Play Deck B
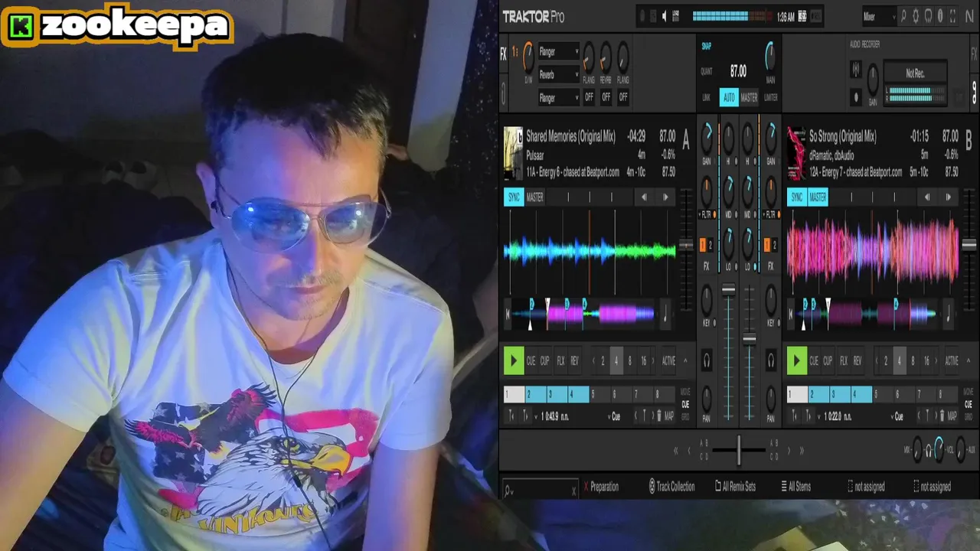The width and height of the screenshot is (980, 551). coord(796,360)
